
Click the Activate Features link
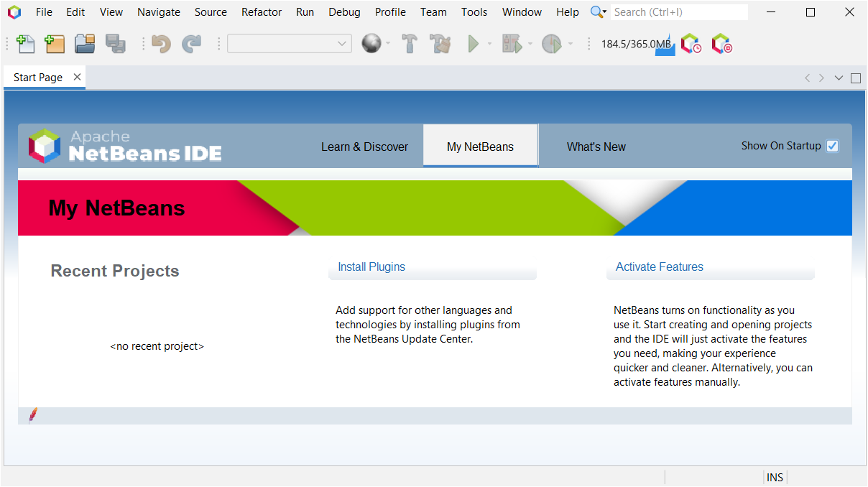659,266
